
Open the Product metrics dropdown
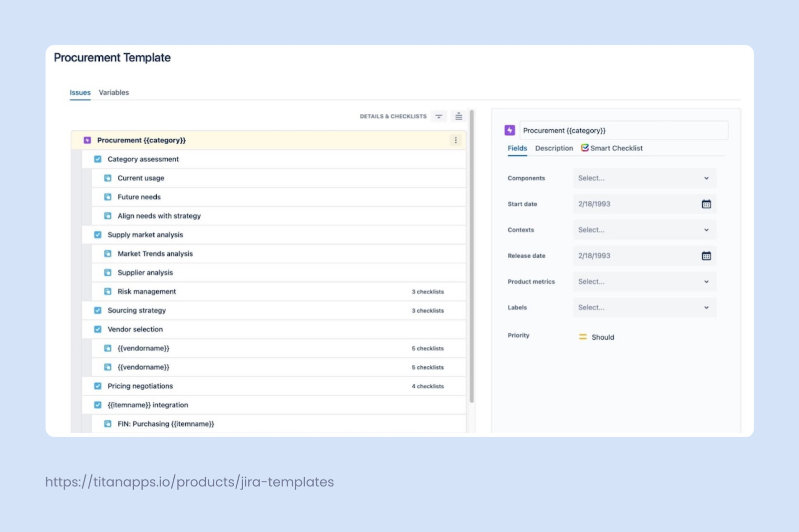click(645, 282)
